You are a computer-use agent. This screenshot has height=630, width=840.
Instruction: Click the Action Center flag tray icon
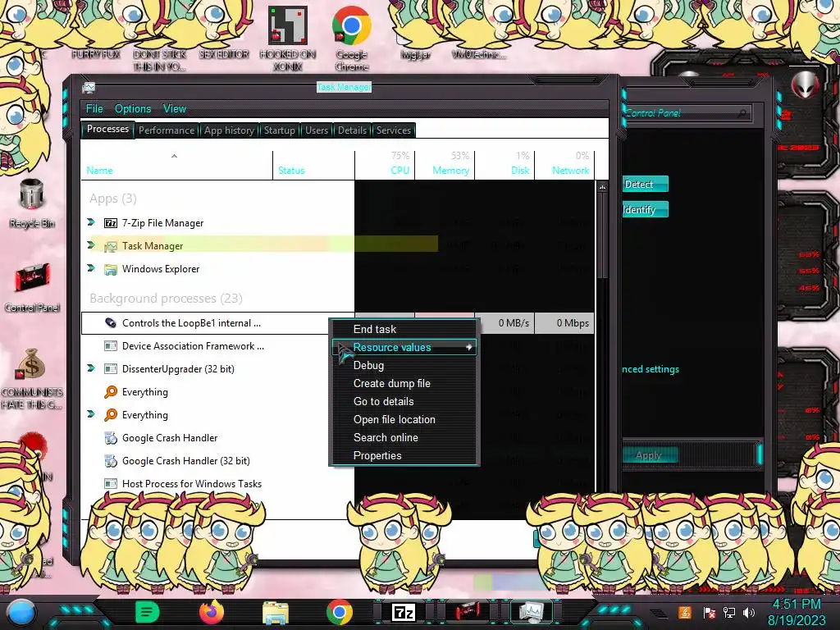pos(710,612)
